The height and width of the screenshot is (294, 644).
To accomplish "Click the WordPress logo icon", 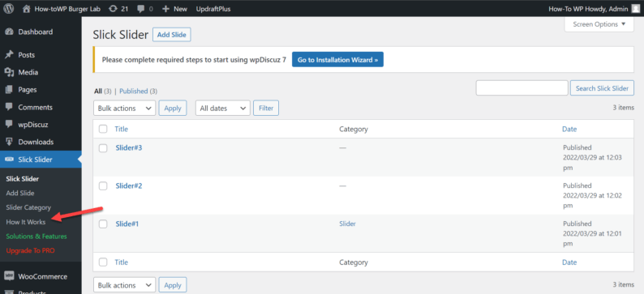I will [x=9, y=9].
